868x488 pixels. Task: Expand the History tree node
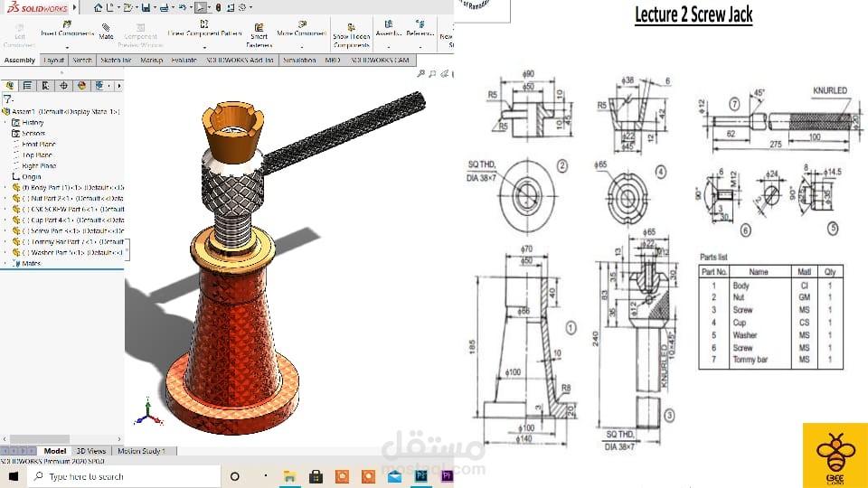click(5, 122)
